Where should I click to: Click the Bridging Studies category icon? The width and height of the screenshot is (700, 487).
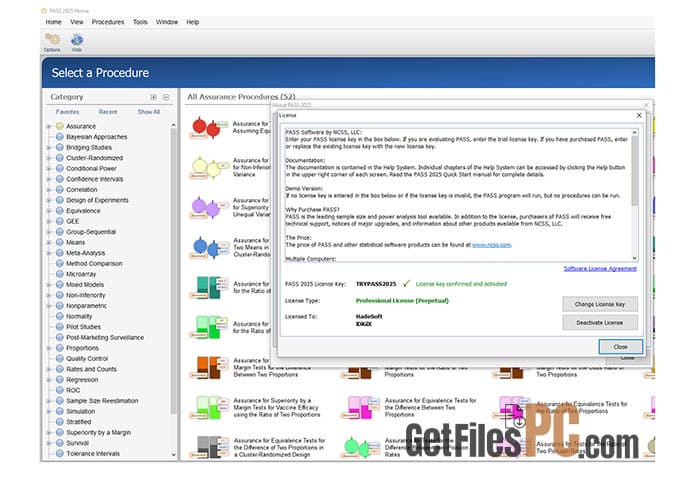pos(59,147)
